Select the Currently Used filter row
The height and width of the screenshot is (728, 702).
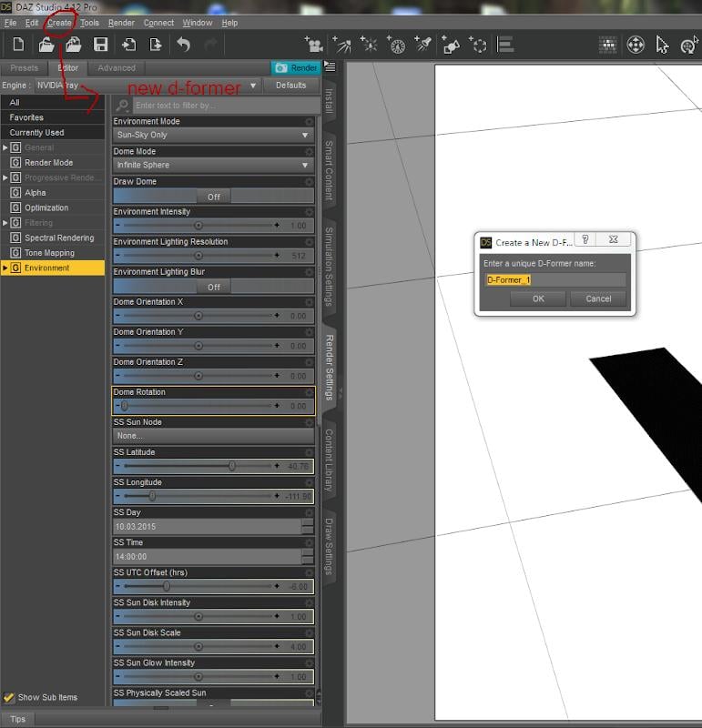[x=53, y=133]
